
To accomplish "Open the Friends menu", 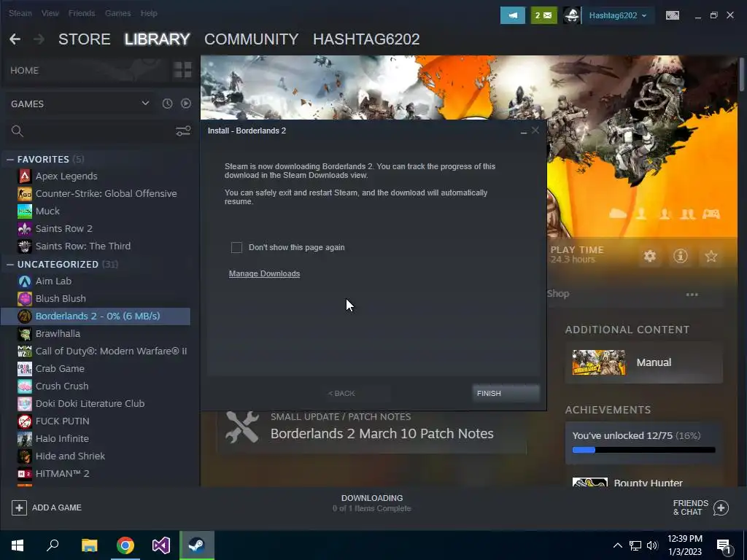I will click(82, 13).
